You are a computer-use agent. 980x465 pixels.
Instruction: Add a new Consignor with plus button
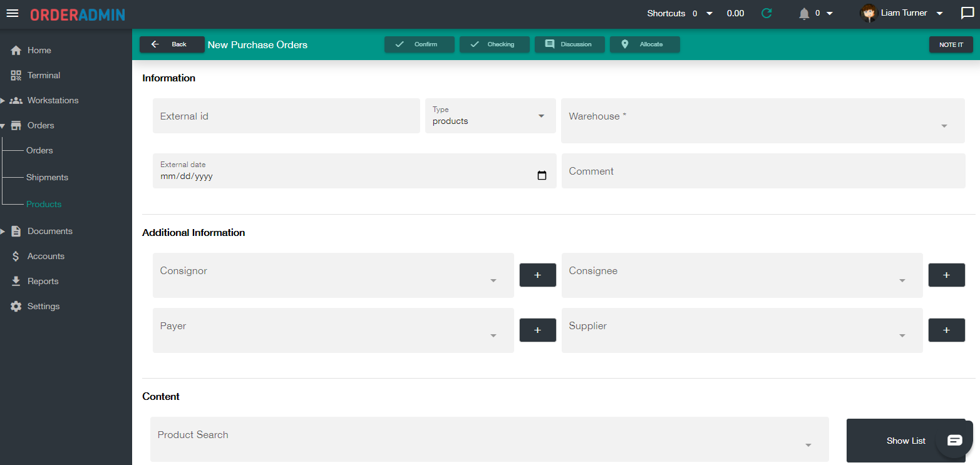pos(538,275)
